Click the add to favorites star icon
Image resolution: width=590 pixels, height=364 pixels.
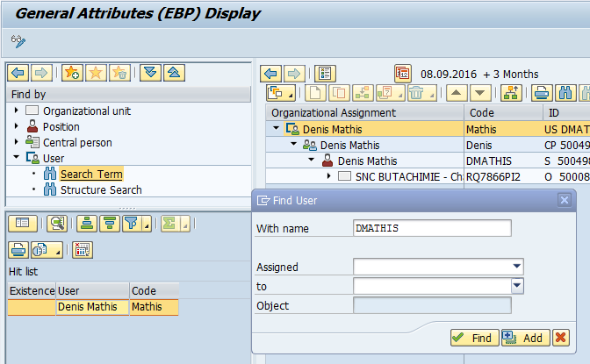click(x=72, y=72)
